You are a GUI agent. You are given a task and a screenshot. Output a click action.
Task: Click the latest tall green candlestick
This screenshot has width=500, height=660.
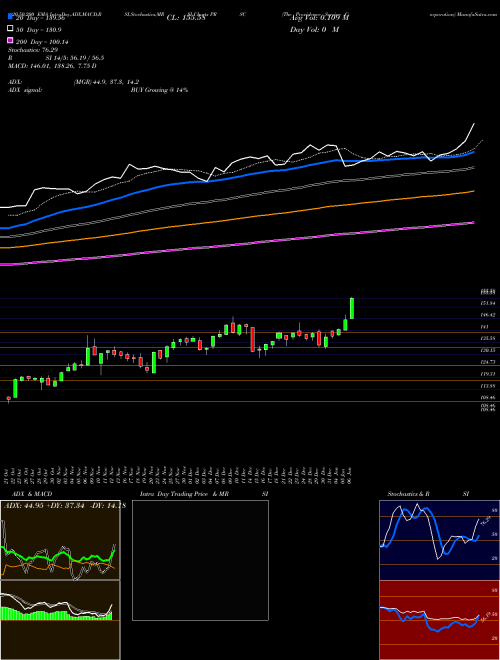(352, 308)
